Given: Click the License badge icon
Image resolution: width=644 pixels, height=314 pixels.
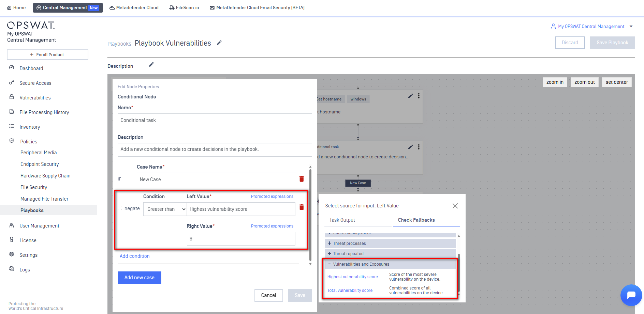Looking at the screenshot, I should point(12,240).
